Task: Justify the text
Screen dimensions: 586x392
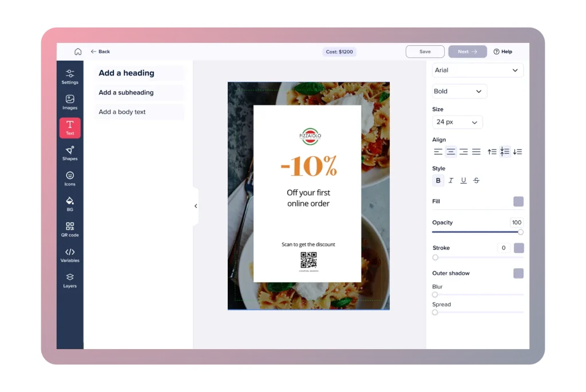Action: pyautogui.click(x=476, y=152)
